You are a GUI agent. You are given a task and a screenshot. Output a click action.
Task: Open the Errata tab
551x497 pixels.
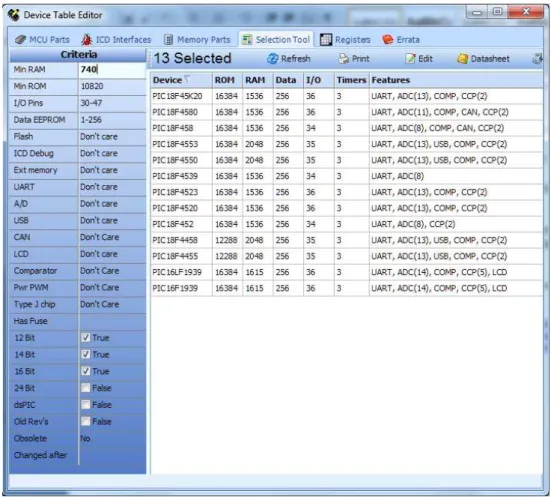401,40
